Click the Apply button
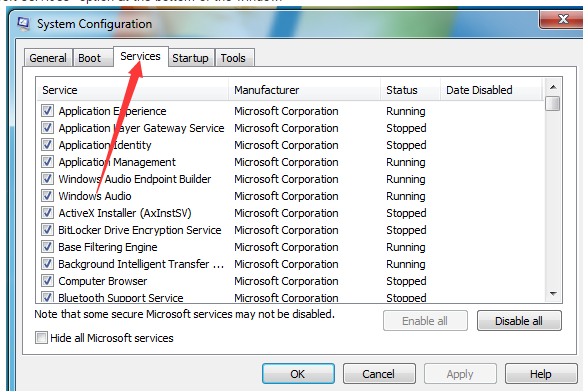 pyautogui.click(x=460, y=374)
